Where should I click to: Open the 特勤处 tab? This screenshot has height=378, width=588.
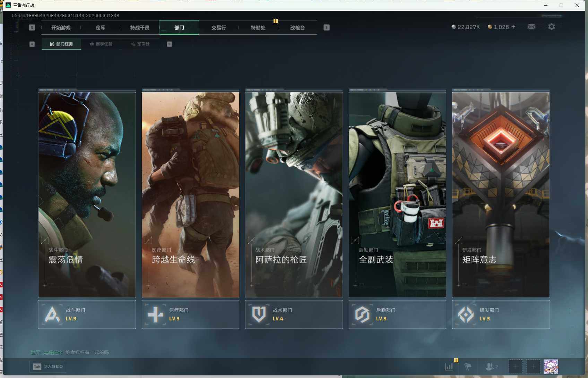click(x=258, y=27)
